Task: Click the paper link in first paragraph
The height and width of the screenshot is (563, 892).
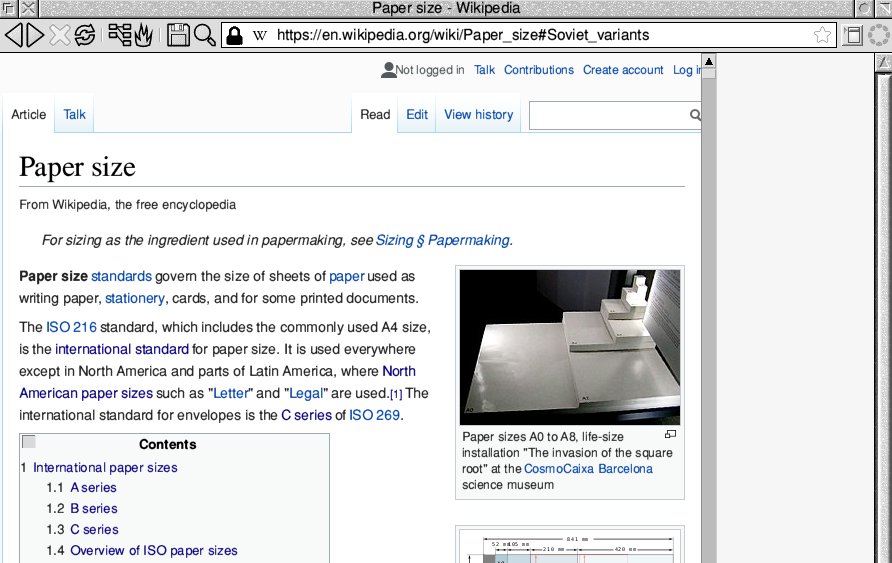Action: (x=346, y=277)
